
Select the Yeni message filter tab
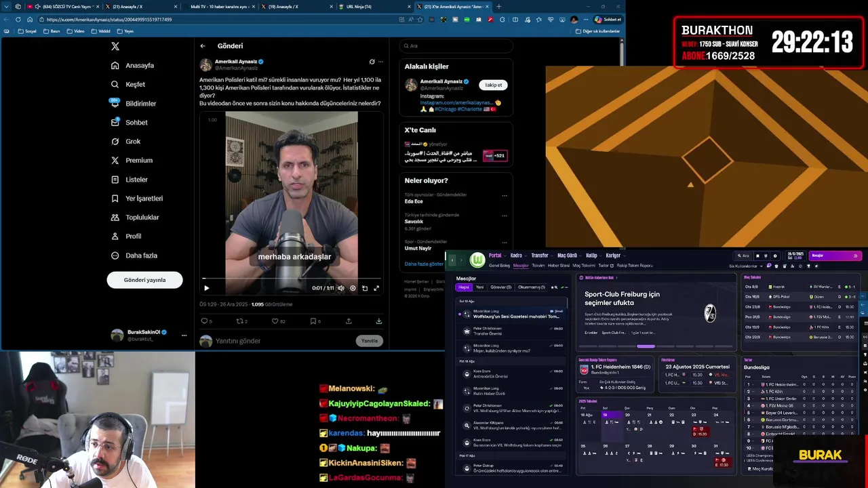[479, 287]
